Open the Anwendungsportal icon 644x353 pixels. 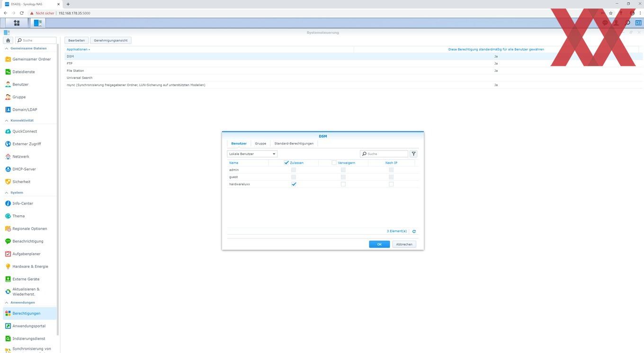click(x=8, y=326)
